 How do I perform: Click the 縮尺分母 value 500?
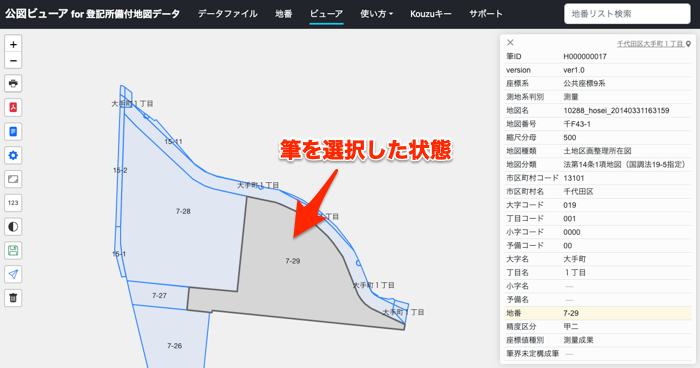[x=570, y=138]
